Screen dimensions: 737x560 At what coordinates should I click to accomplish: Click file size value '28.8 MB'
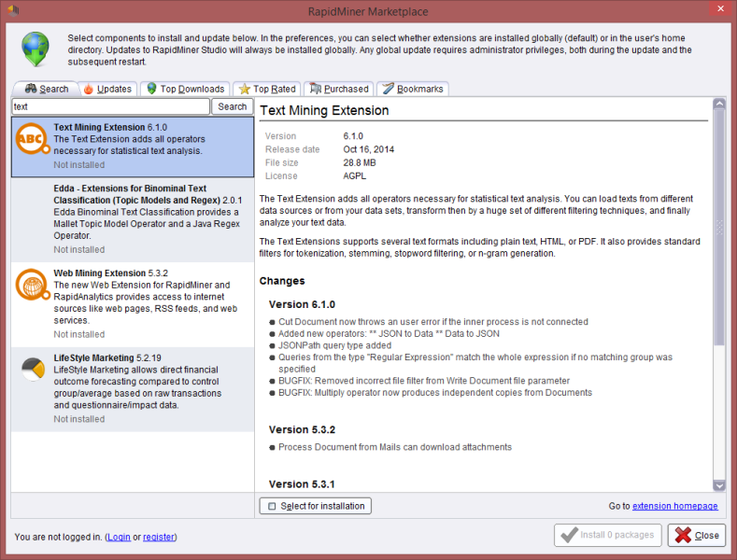(x=359, y=162)
